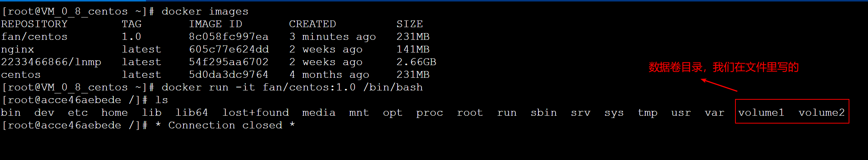The height and width of the screenshot is (160, 868).
Task: Click the volume2 directory name
Action: 821,112
